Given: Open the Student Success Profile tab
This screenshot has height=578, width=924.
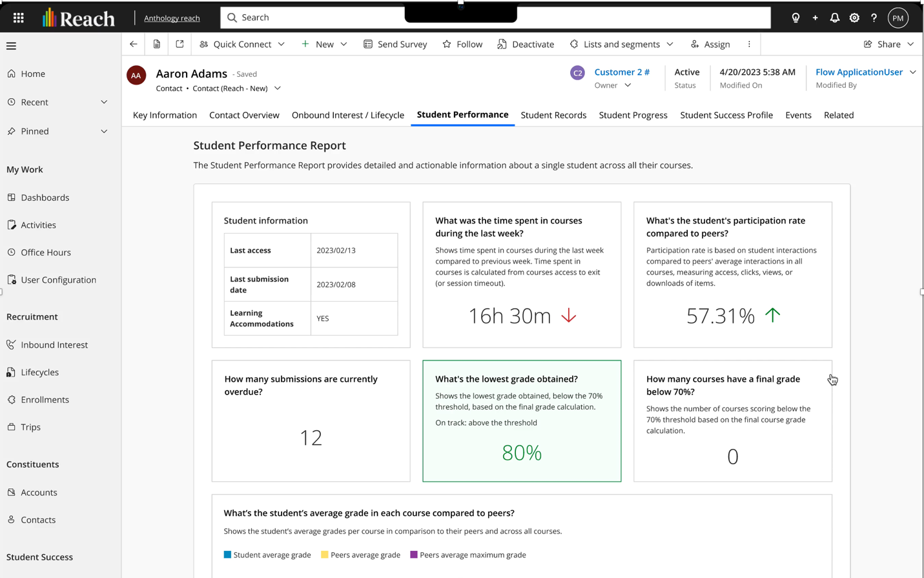Looking at the screenshot, I should pos(726,115).
